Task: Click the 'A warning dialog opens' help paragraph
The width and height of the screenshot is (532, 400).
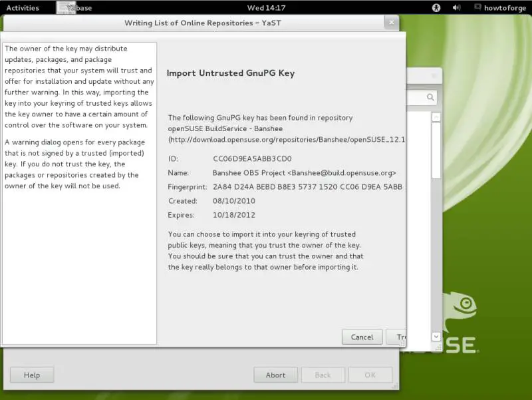Action: (x=74, y=164)
